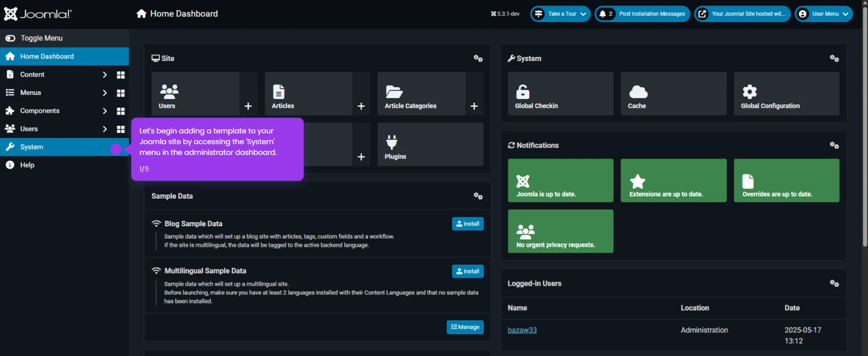Viewport: 868px width, 356px height.
Task: Click Overrides are up to date tile
Action: 786,181
